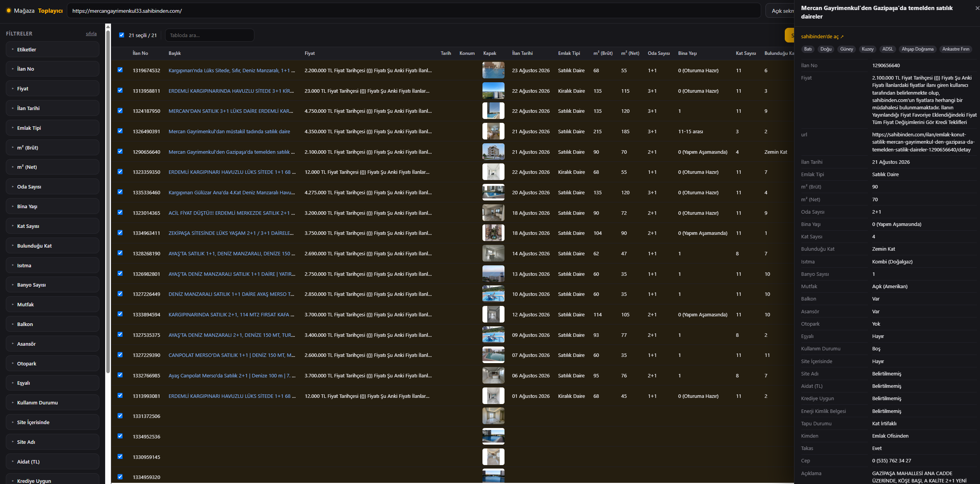980x484 pixels.
Task: Expand the Oda Sayısı filter
Action: (x=53, y=187)
